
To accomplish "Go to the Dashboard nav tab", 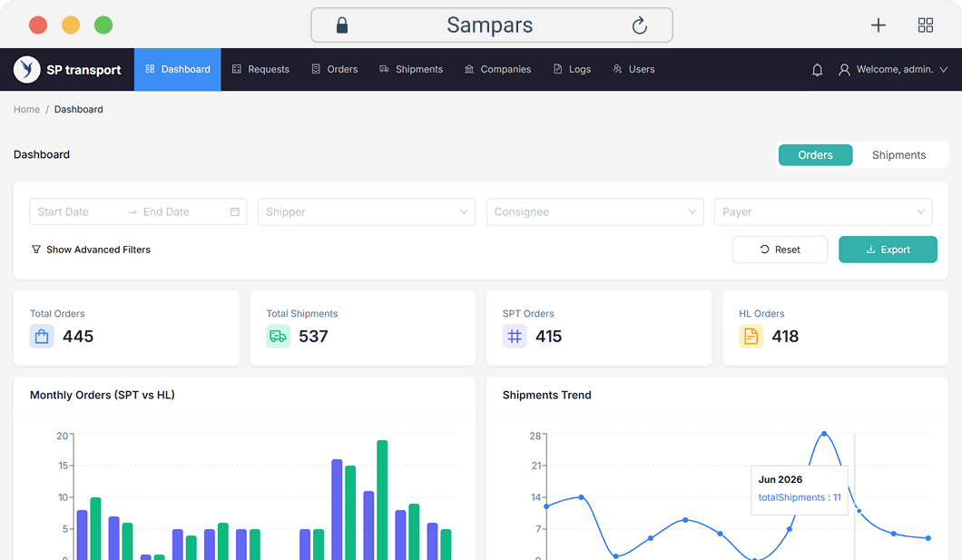I will 177,69.
